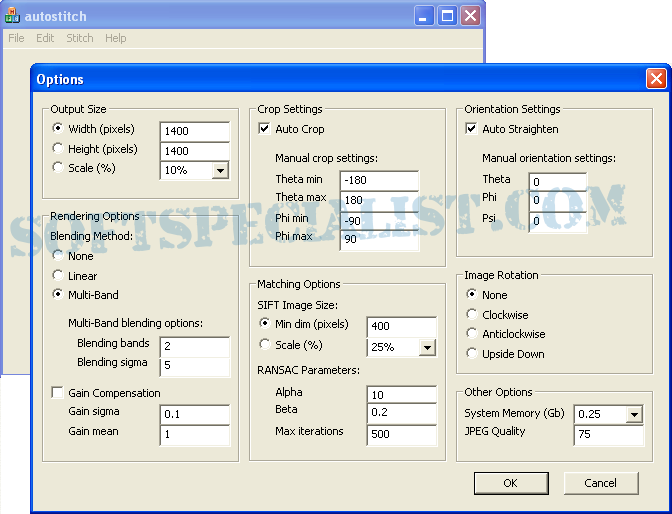This screenshot has width=672, height=514.
Task: Open the System Memory (Gb) dropdown
Action: pyautogui.click(x=634, y=415)
